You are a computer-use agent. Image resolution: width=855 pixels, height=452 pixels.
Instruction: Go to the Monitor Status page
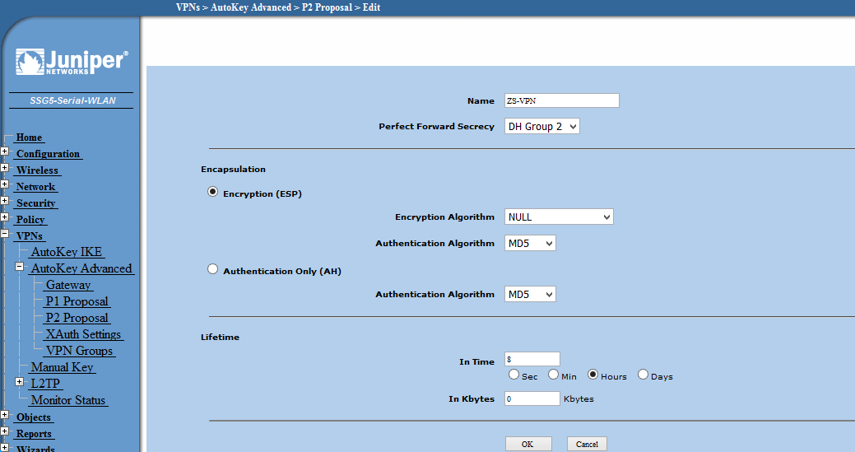click(x=68, y=400)
